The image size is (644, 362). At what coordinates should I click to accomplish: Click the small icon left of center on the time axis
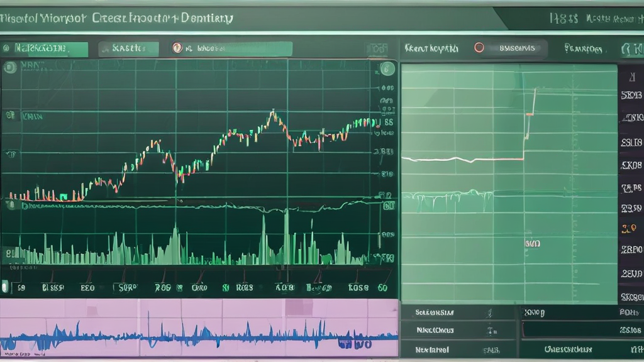click(179, 288)
